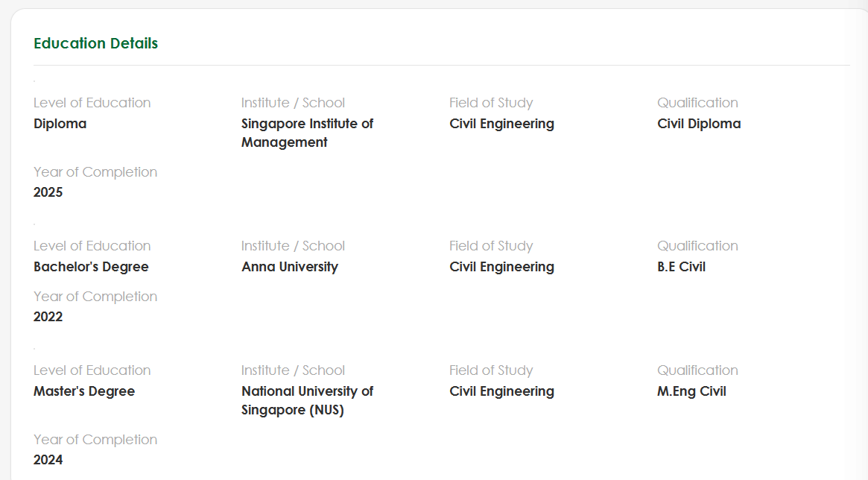
Task: Click Qualification label above M.Eng Civil
Action: (697, 370)
